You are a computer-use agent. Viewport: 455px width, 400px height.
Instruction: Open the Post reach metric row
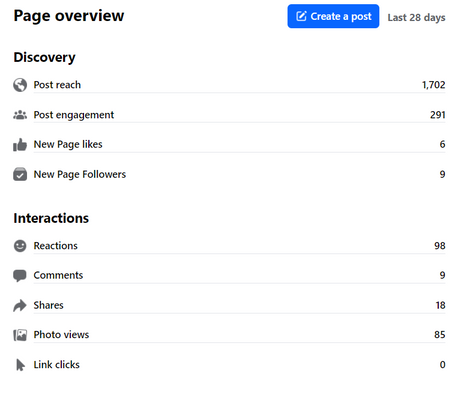229,85
